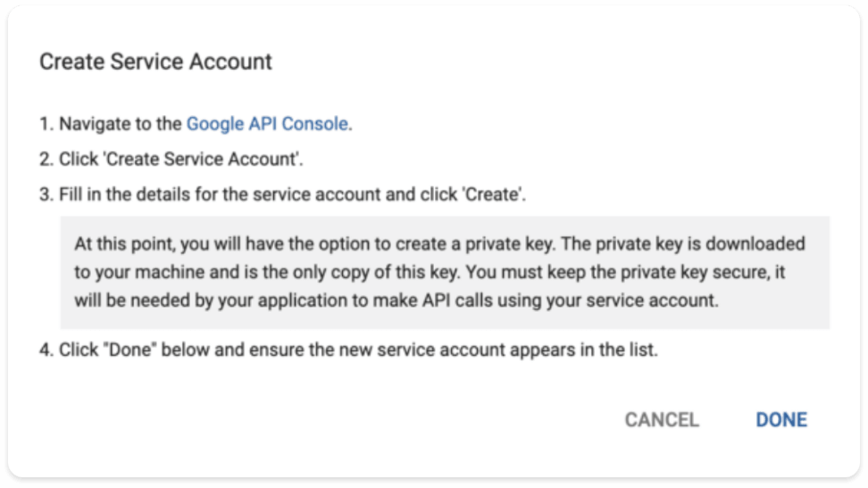Viewport: 868px width, 488px height.
Task: Click the note line starting 'to your machine'
Action: pos(430,272)
